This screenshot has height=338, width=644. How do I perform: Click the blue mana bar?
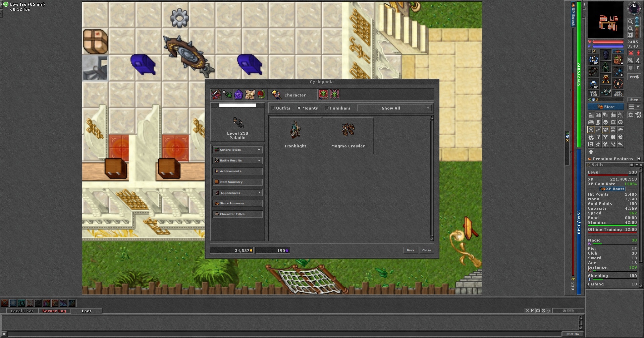(x=608, y=46)
